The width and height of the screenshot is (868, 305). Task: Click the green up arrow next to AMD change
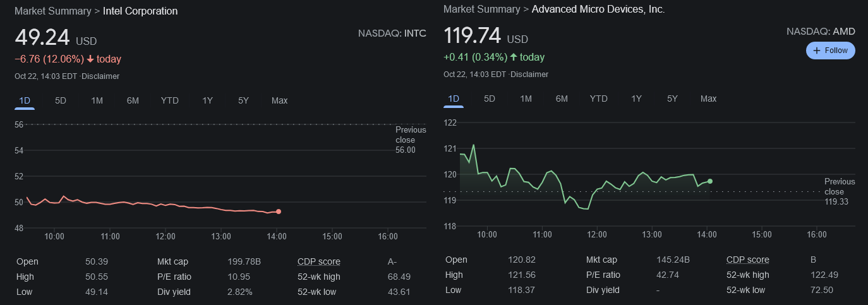pos(514,57)
